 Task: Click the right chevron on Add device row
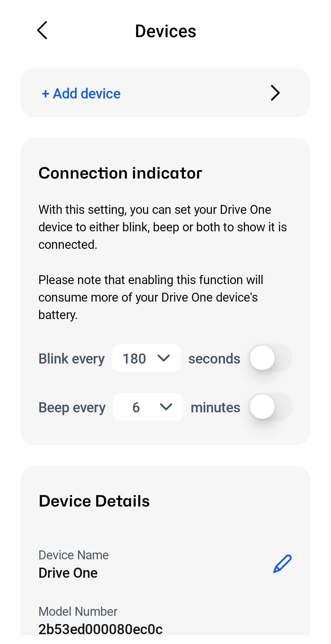(275, 93)
